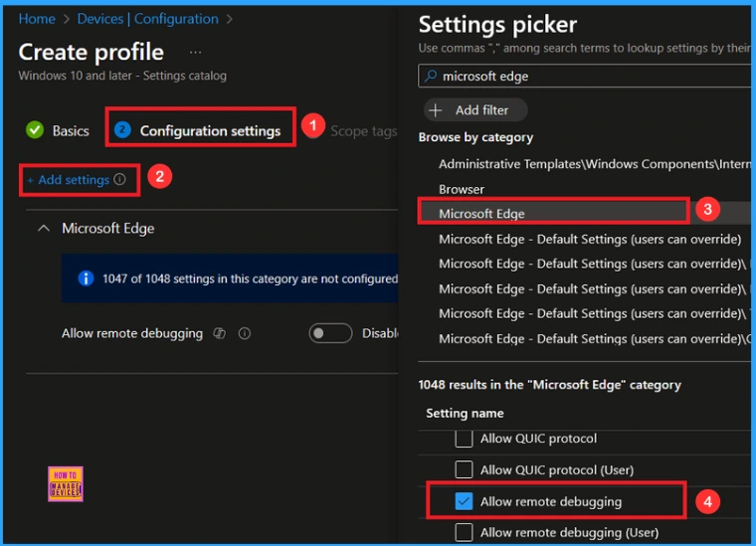Open the ellipsis menu beside Create profile
Image resolution: width=756 pixels, height=546 pixels.
pyautogui.click(x=195, y=52)
